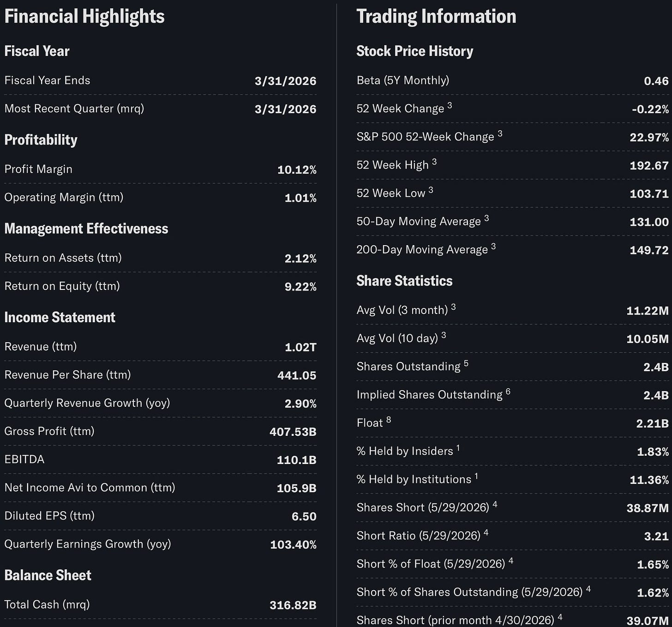
Task: Click the Diluted EPS (ttm) label
Action: [49, 516]
